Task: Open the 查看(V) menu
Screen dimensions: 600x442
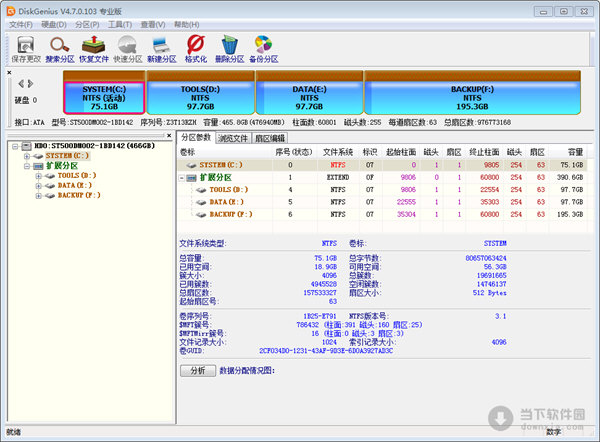Action: pyautogui.click(x=153, y=24)
